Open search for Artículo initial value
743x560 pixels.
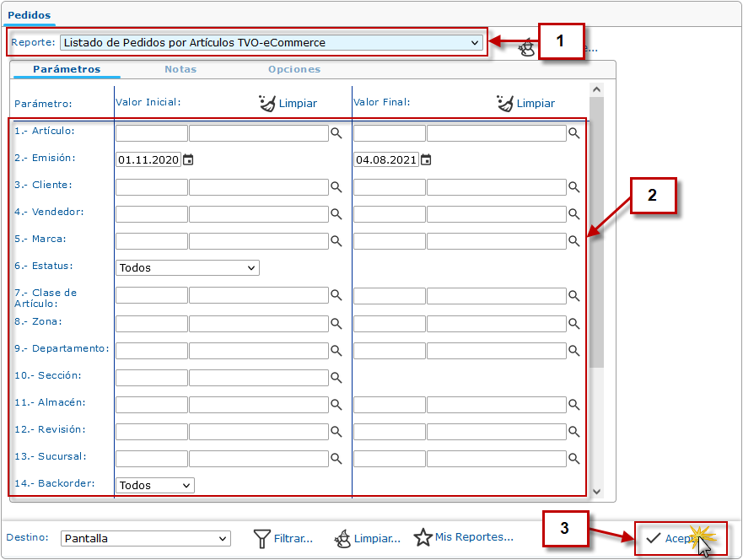(336, 133)
